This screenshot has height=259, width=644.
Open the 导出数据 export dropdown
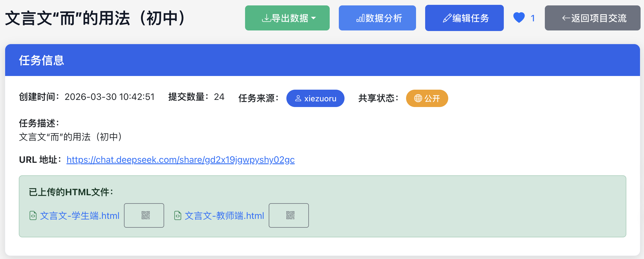[x=287, y=18]
